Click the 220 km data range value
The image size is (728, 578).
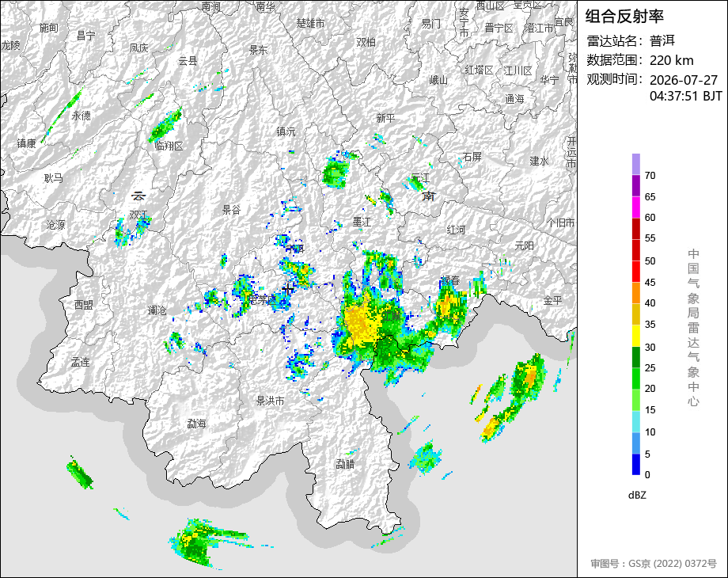[671, 60]
